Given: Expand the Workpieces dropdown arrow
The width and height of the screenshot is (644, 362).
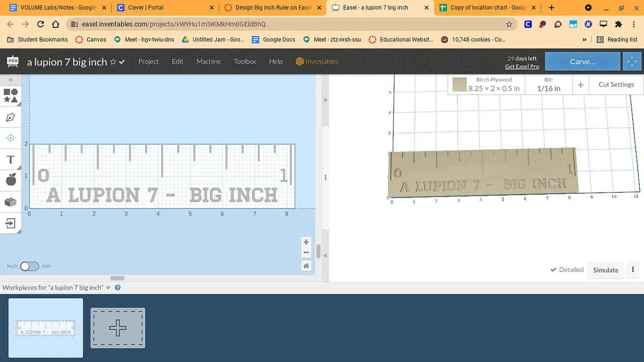Looking at the screenshot, I should pyautogui.click(x=108, y=287).
